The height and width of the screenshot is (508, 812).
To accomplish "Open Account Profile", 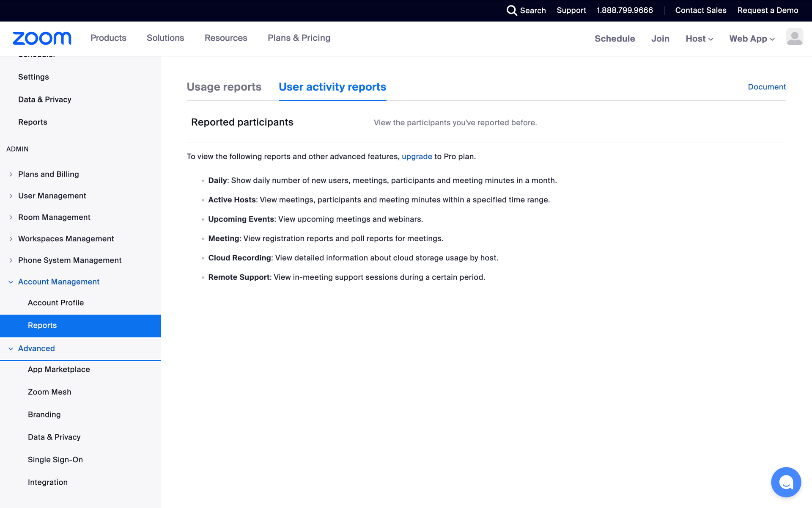I will 56,303.
